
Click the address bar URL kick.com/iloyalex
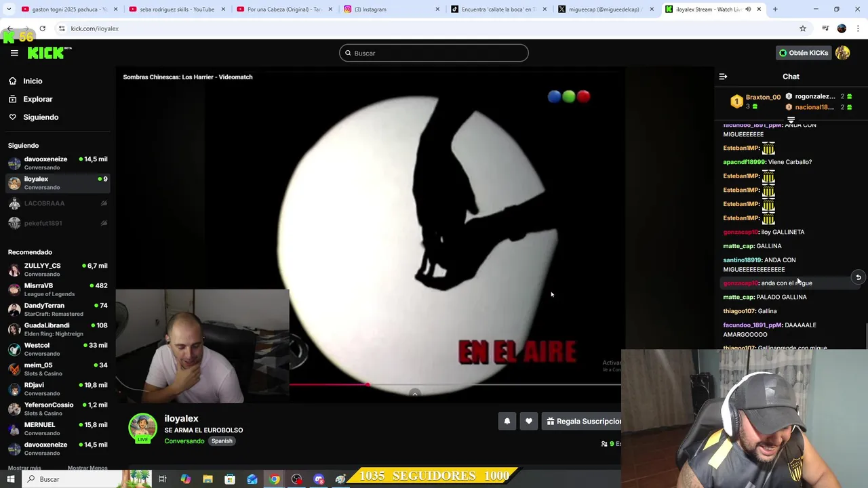coord(94,28)
